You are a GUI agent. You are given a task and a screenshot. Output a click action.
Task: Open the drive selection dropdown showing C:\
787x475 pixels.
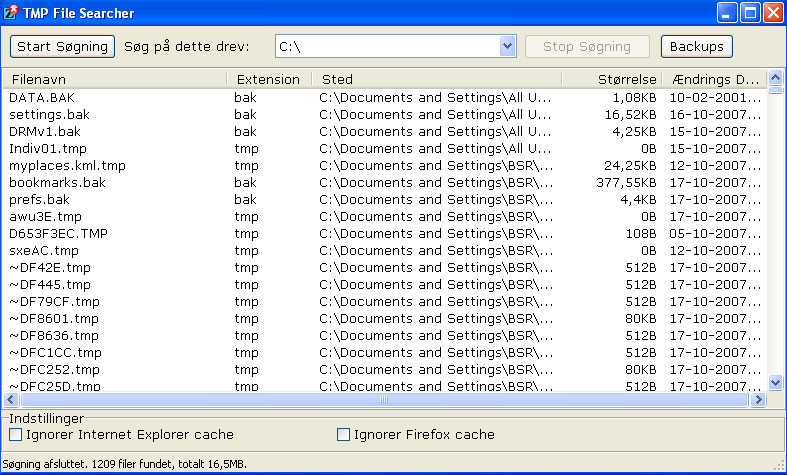507,47
